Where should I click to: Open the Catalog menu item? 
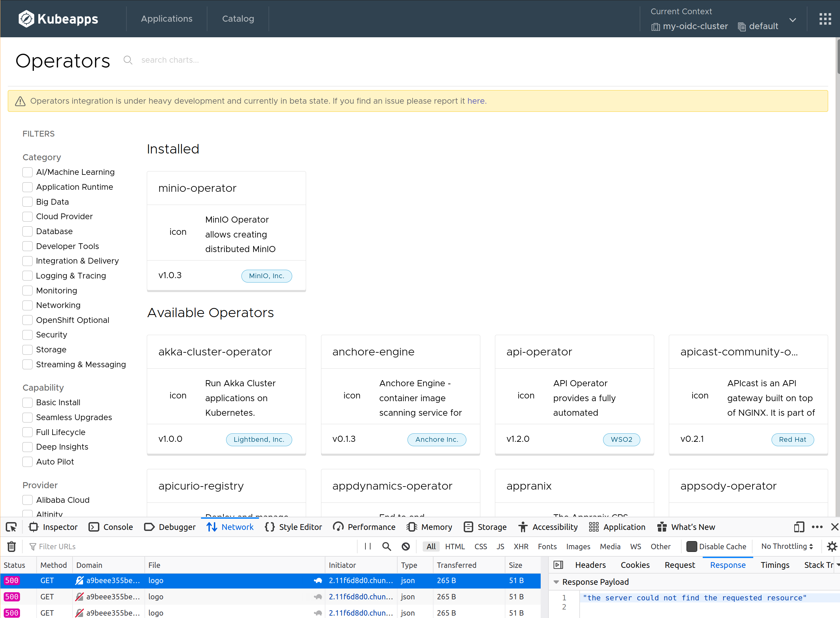[238, 18]
